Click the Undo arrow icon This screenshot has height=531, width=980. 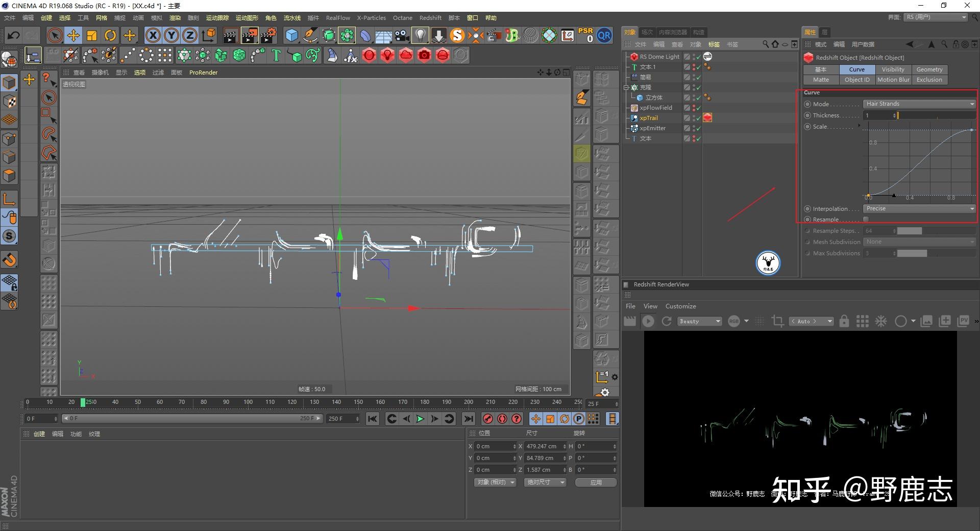[13, 35]
